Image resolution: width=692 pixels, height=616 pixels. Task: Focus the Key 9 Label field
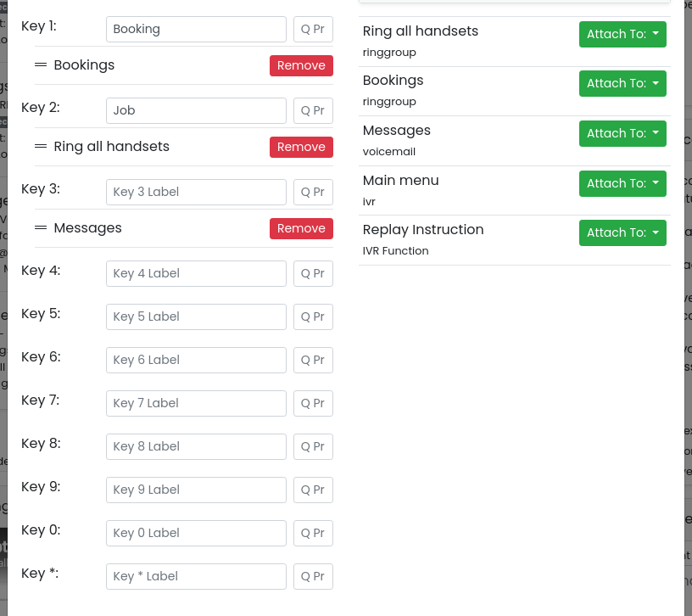196,490
